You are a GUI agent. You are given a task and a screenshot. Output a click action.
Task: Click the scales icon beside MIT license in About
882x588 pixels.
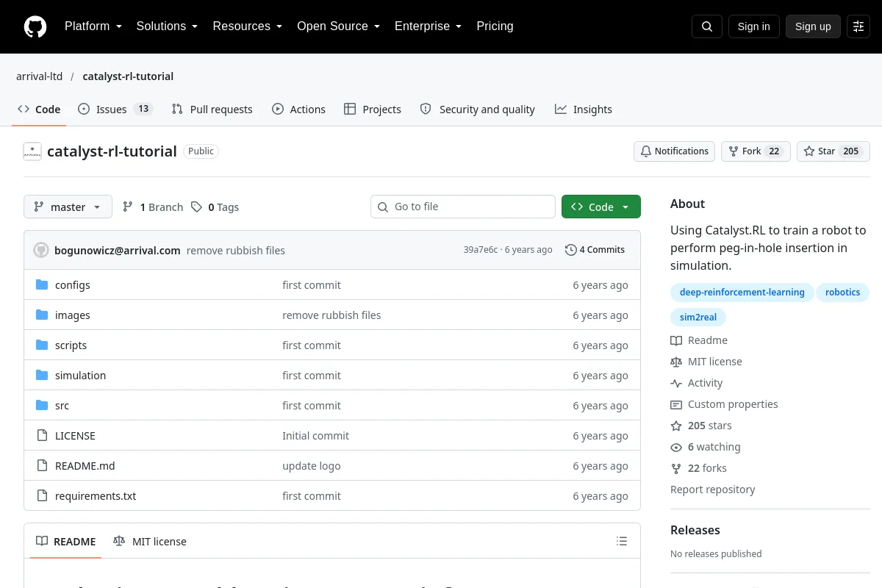(x=676, y=362)
